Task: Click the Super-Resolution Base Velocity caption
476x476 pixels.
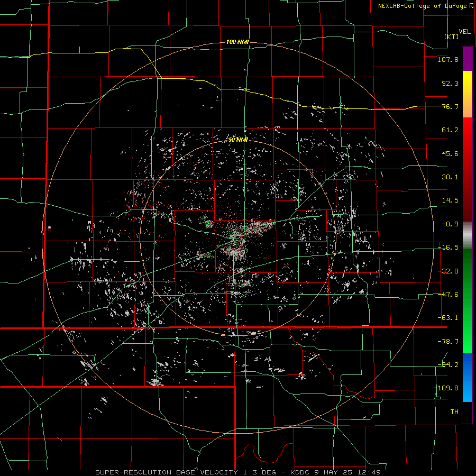Action: (x=238, y=472)
